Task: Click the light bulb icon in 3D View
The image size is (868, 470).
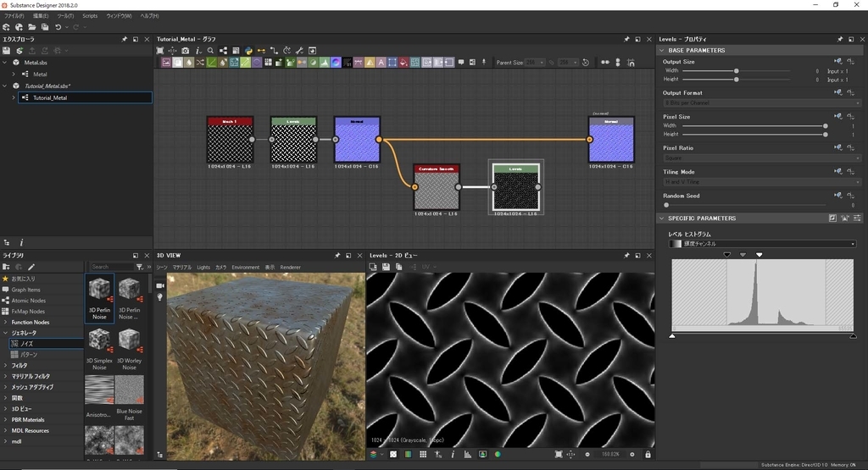Action: tap(159, 298)
